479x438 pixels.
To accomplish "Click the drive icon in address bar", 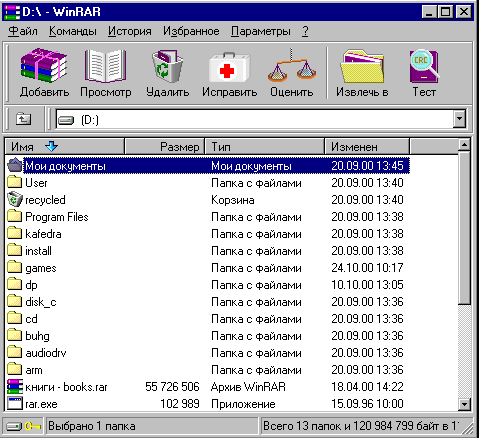I will pyautogui.click(x=66, y=120).
